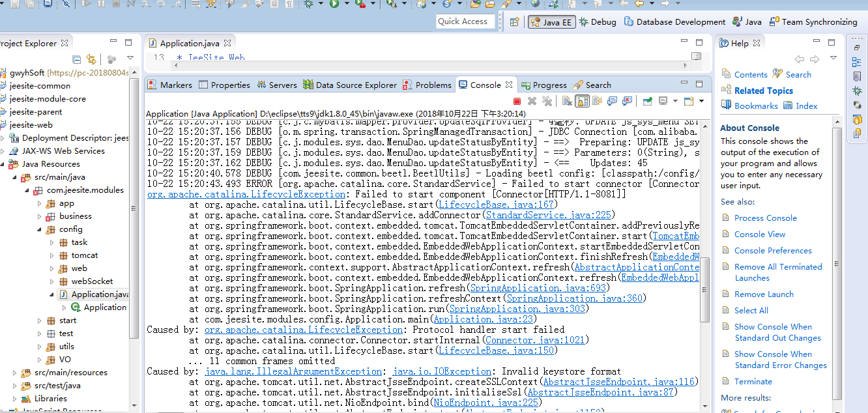This screenshot has width=868, height=413.
Task: Switch to Team Synchronizing perspective
Action: [813, 21]
